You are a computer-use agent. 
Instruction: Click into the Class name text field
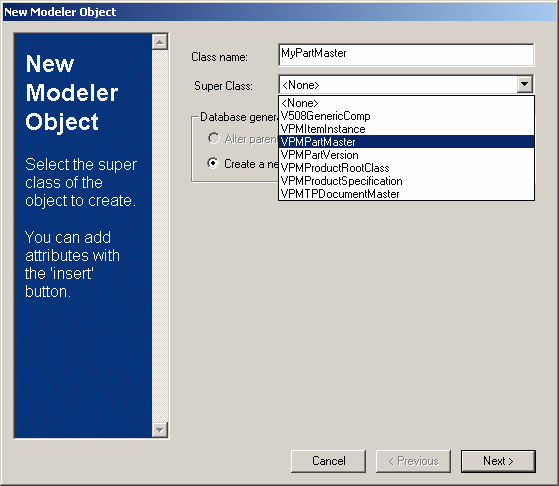(406, 55)
